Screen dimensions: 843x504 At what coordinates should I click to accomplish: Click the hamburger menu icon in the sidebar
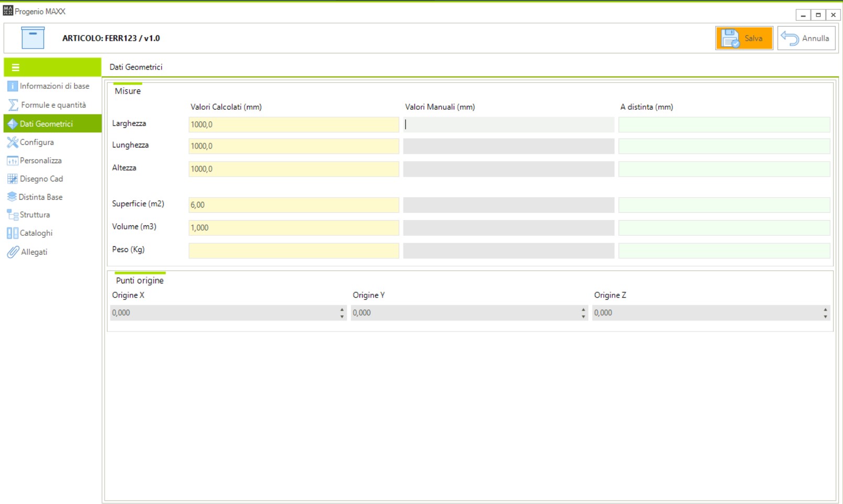click(16, 67)
